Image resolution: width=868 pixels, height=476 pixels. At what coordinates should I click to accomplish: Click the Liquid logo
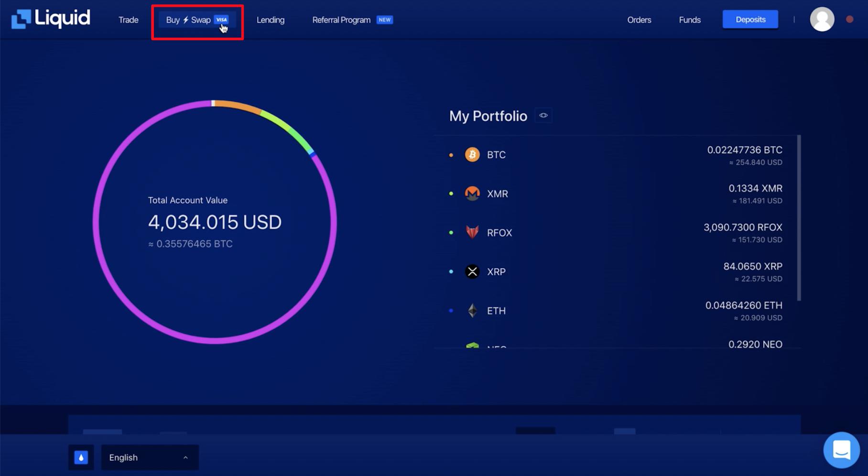[x=51, y=19]
